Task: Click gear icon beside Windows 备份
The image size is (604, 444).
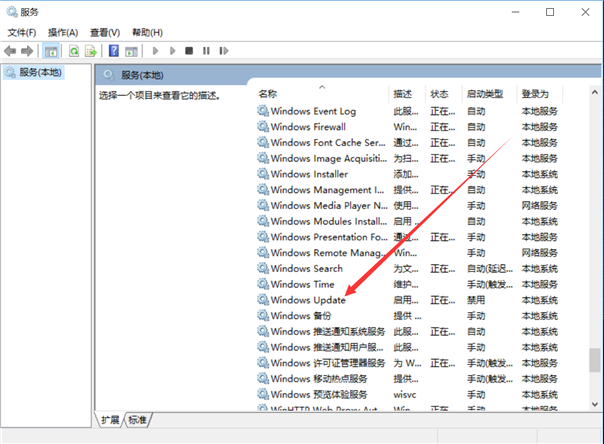Action: [263, 316]
